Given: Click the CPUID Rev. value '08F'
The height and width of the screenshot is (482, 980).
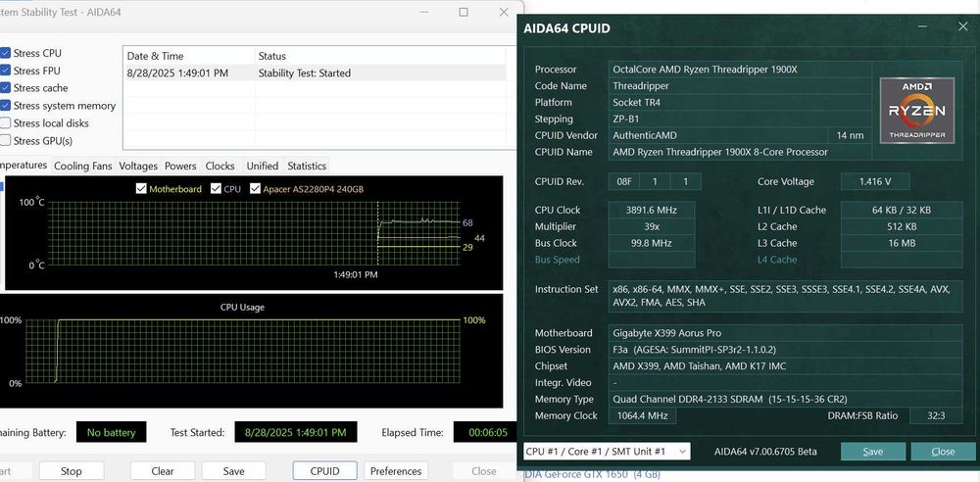Looking at the screenshot, I should tap(623, 182).
